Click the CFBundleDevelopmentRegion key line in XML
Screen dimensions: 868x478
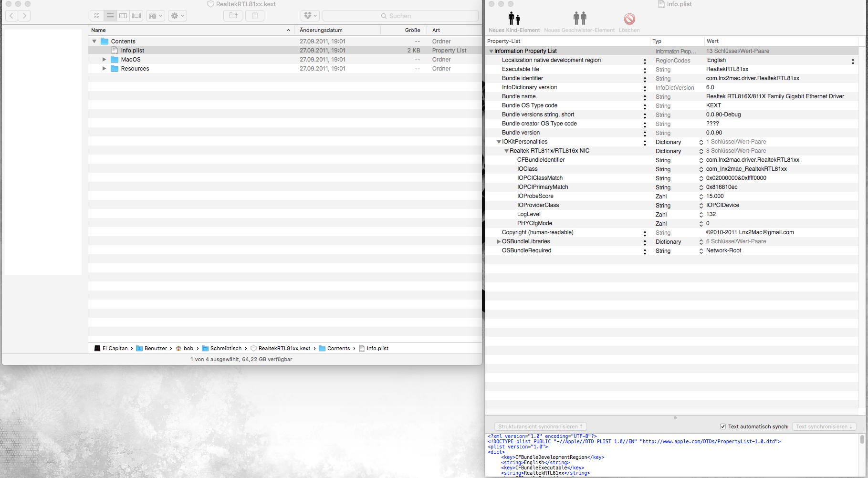(553, 457)
